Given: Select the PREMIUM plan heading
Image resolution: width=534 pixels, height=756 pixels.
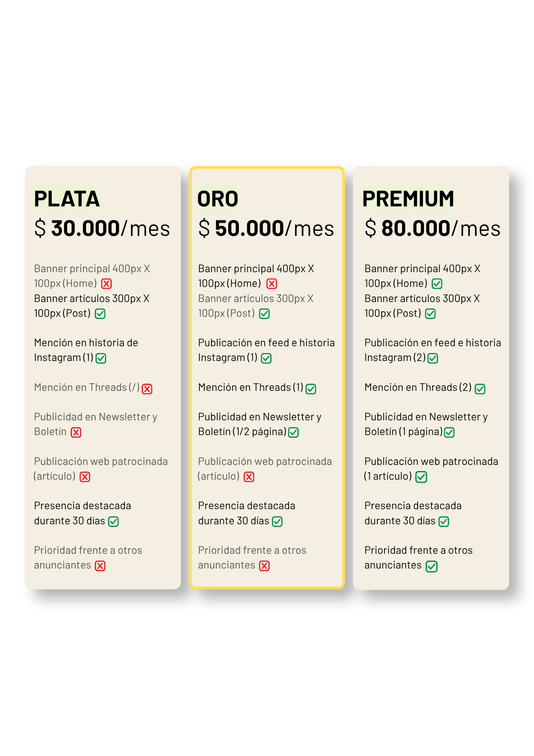Looking at the screenshot, I should pos(408,198).
